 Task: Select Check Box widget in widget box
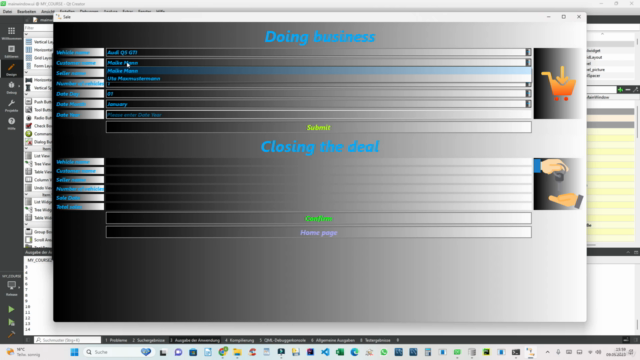pos(39,126)
